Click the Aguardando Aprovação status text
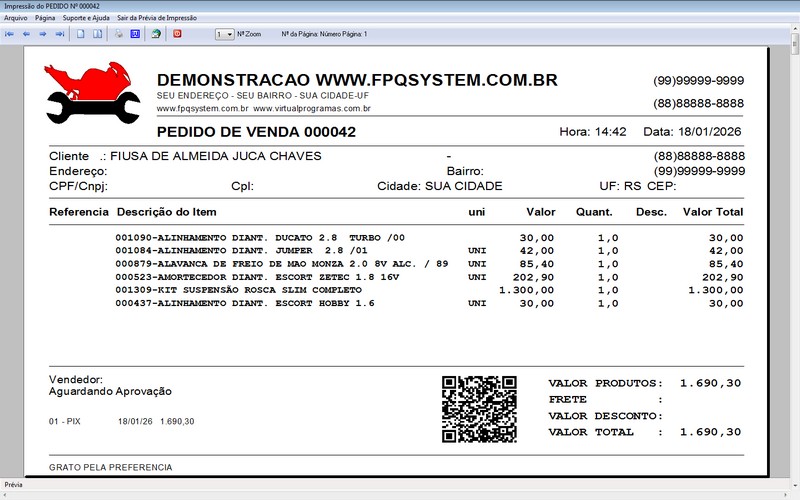The width and height of the screenshot is (800, 500). [110, 391]
